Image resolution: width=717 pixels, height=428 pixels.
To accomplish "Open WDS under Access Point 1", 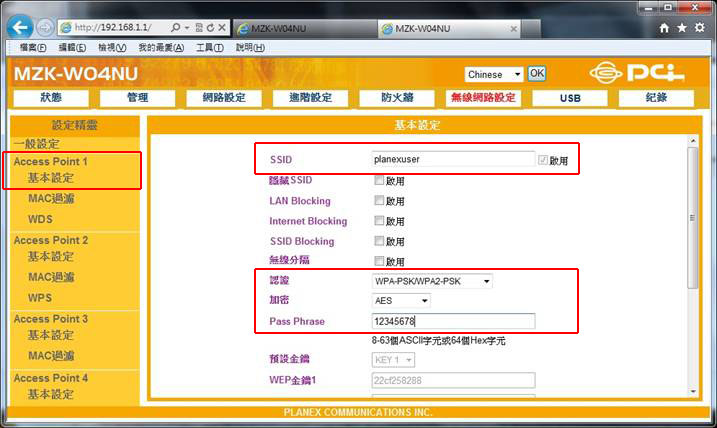I will pyautogui.click(x=40, y=219).
